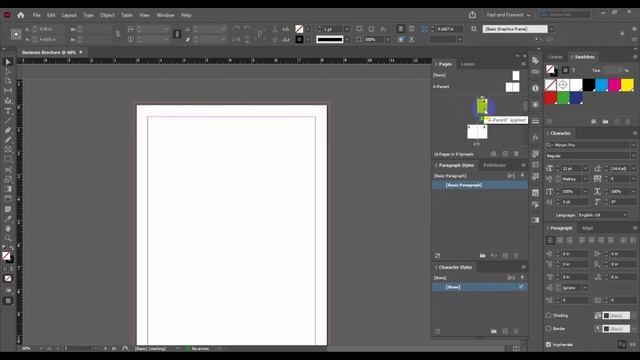640x360 pixels.
Task: Click the constrain proportions chain icon
Action: click(x=118, y=34)
